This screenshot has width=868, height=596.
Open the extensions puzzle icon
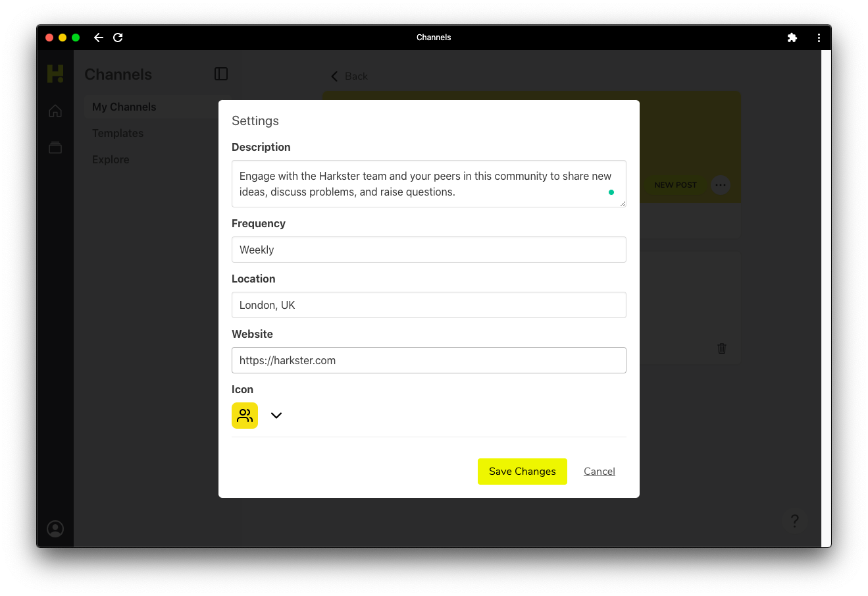point(792,38)
